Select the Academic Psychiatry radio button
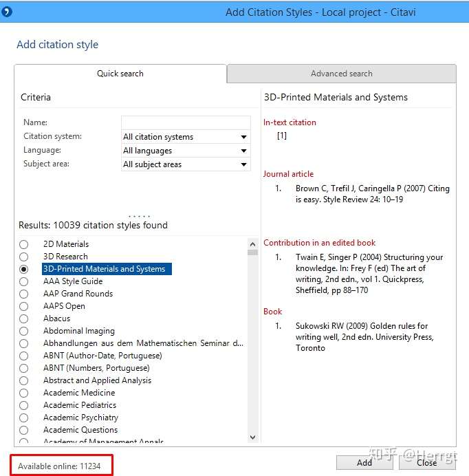 click(x=23, y=418)
